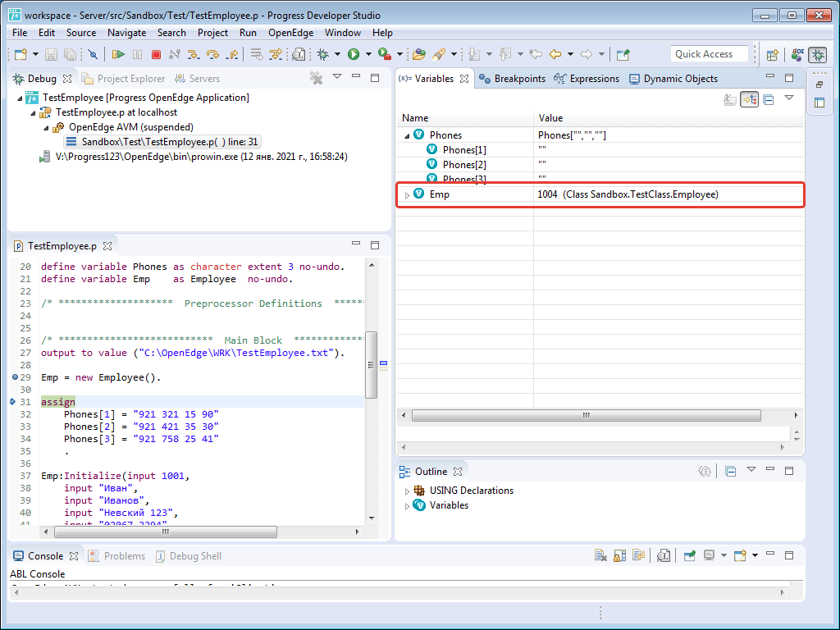Image resolution: width=840 pixels, height=630 pixels.
Task: Click the Drop to Frame icon
Action: coord(257,54)
